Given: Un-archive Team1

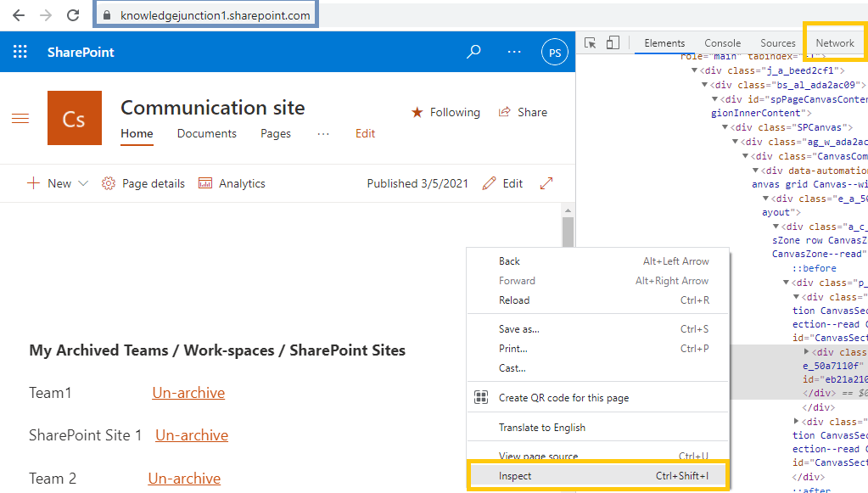Looking at the screenshot, I should (188, 393).
